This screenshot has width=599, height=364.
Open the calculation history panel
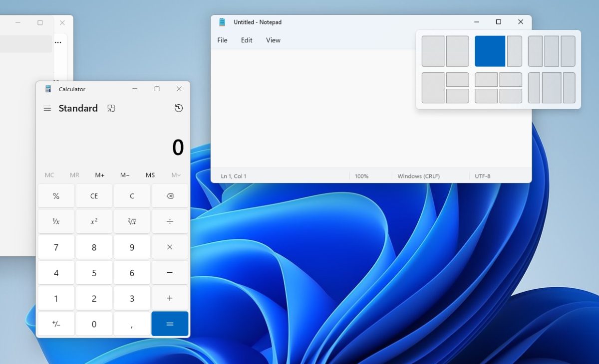coord(179,108)
